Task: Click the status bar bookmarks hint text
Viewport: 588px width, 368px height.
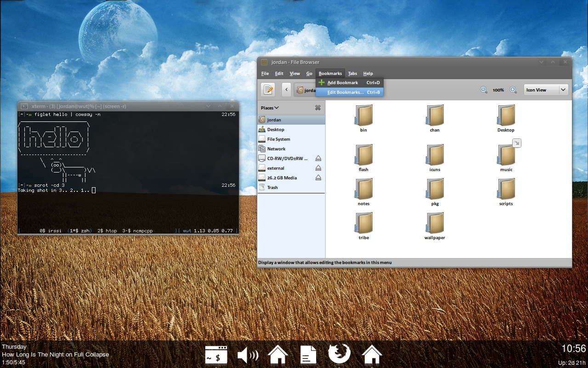Action: pos(325,263)
